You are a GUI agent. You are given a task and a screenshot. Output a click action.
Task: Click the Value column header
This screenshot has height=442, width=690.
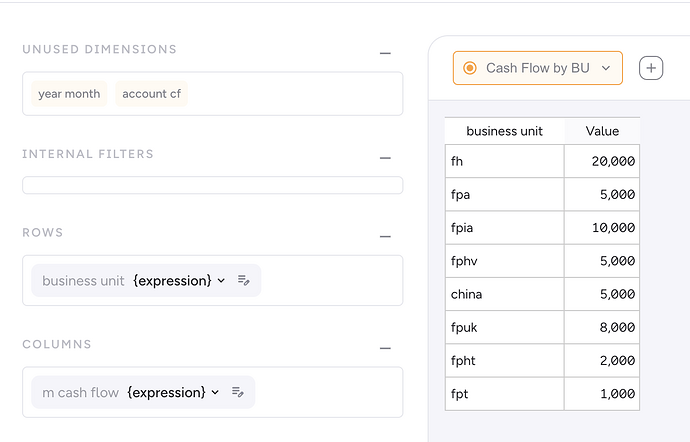(602, 131)
